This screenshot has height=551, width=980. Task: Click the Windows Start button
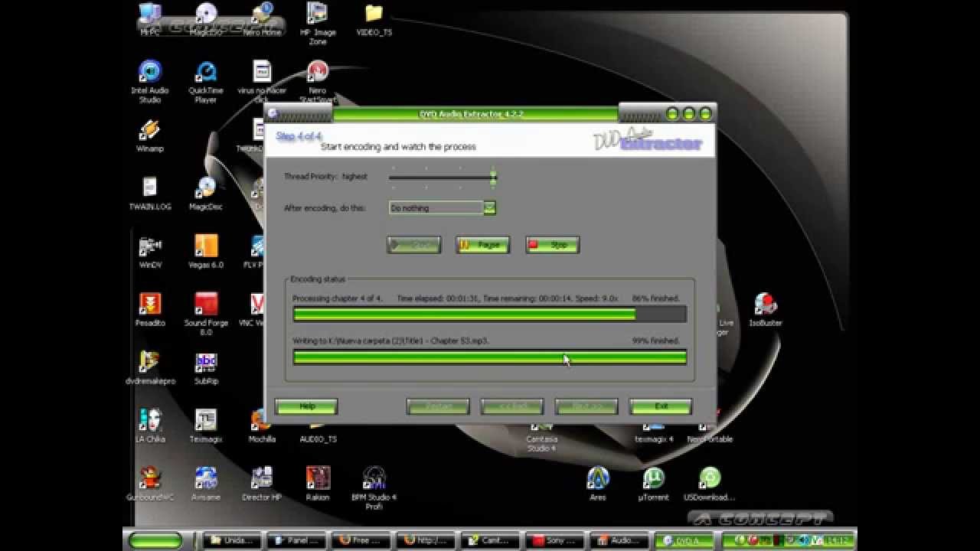click(156, 540)
